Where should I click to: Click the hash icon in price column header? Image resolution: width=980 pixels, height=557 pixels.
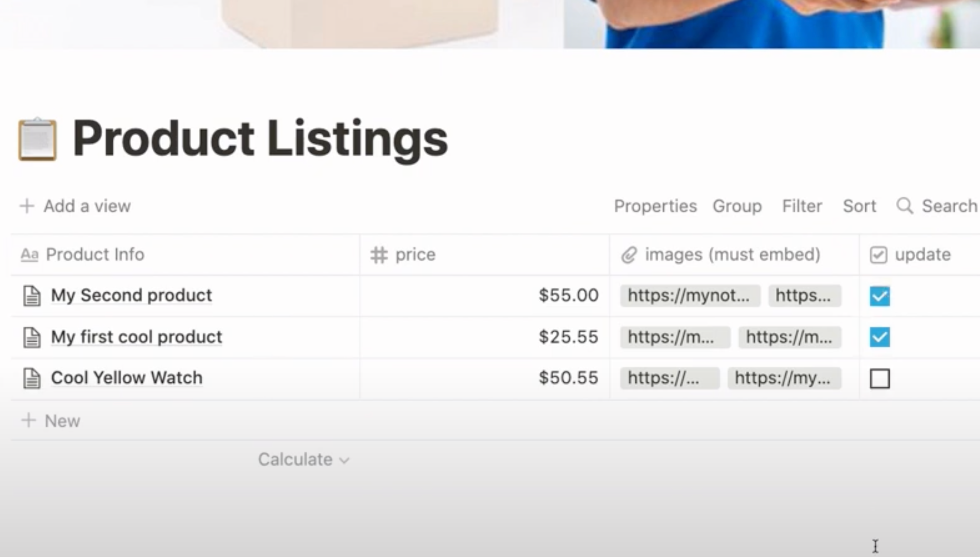pos(379,255)
